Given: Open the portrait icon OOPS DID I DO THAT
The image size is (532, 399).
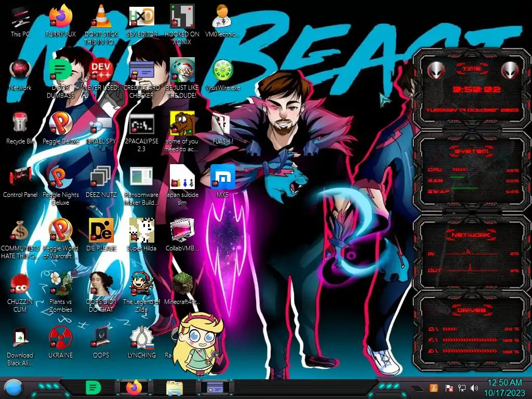Looking at the screenshot, I should (101, 292).
